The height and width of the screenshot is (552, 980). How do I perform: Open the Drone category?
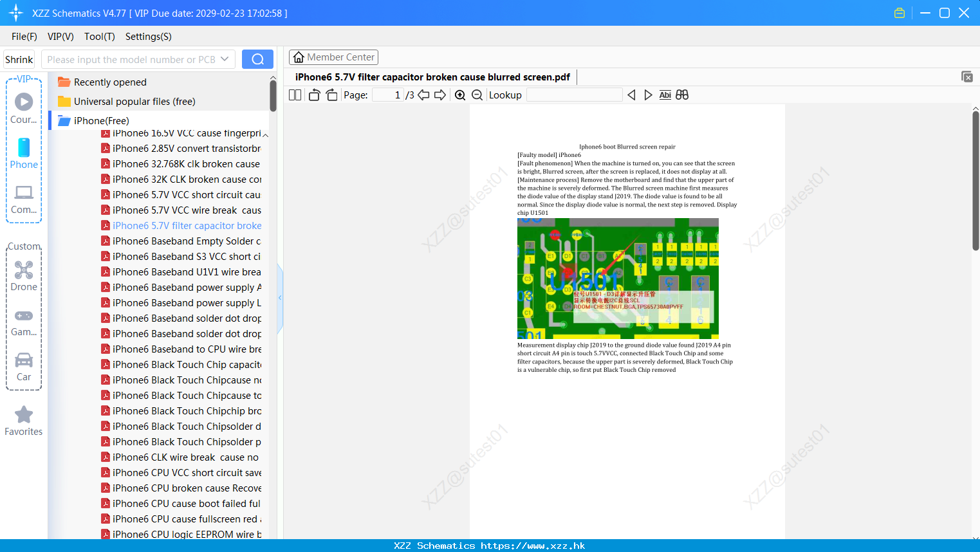pyautogui.click(x=24, y=276)
